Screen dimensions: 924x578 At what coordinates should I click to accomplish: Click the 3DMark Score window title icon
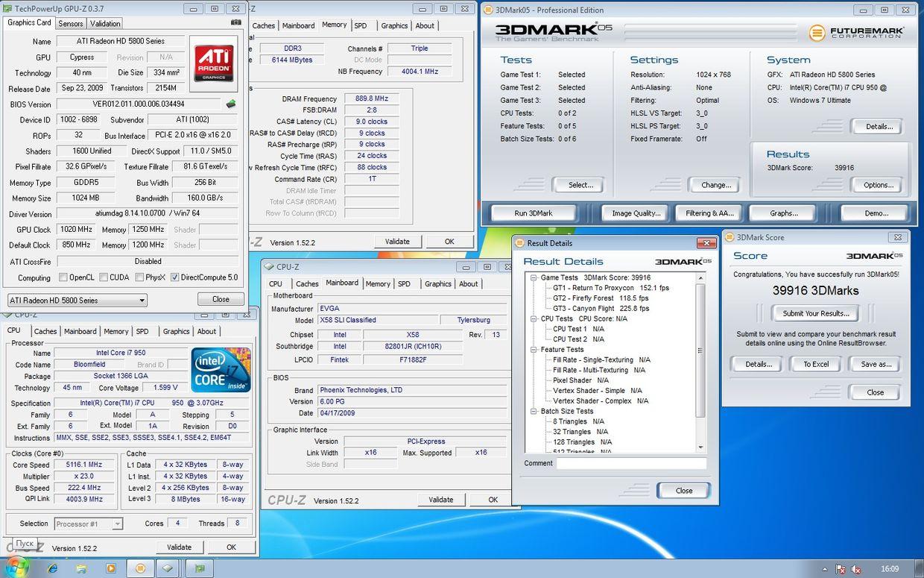click(730, 237)
